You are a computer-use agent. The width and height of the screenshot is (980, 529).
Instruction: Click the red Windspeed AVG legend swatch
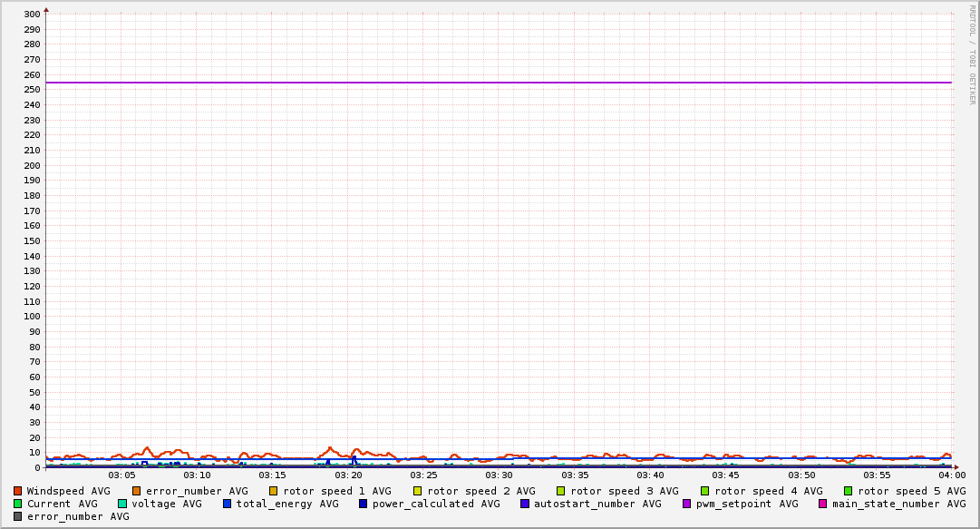tap(17, 491)
